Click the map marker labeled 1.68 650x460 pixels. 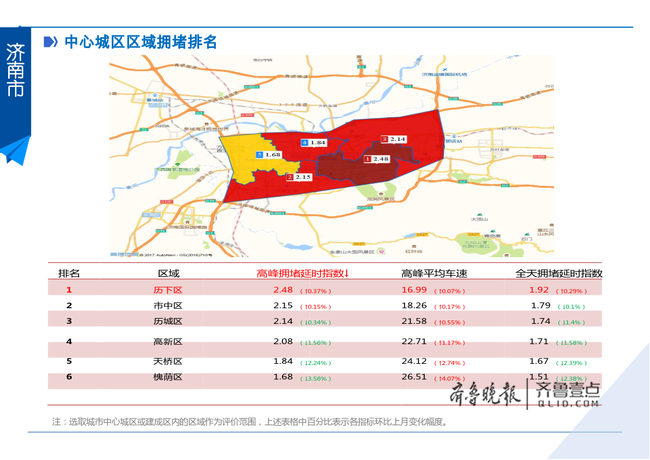269,155
